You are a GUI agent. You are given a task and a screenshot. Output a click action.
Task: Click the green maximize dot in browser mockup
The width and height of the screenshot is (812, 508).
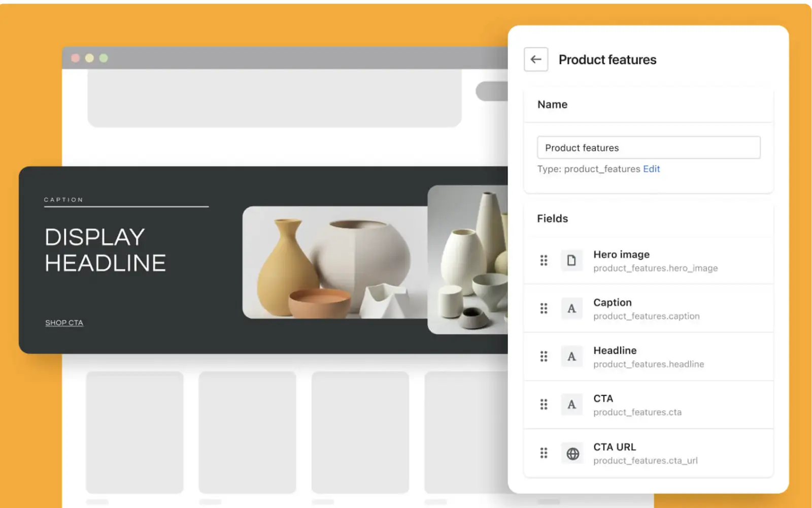(104, 58)
